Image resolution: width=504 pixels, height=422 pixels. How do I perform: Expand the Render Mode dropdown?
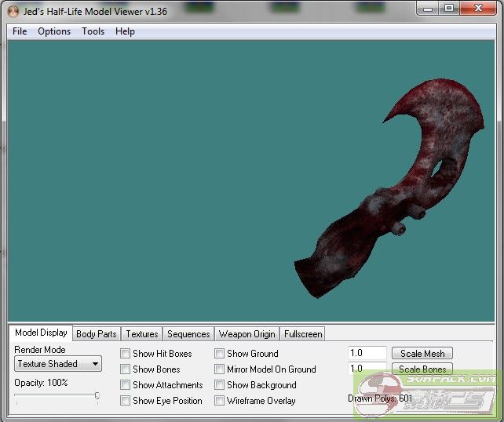pyautogui.click(x=58, y=364)
